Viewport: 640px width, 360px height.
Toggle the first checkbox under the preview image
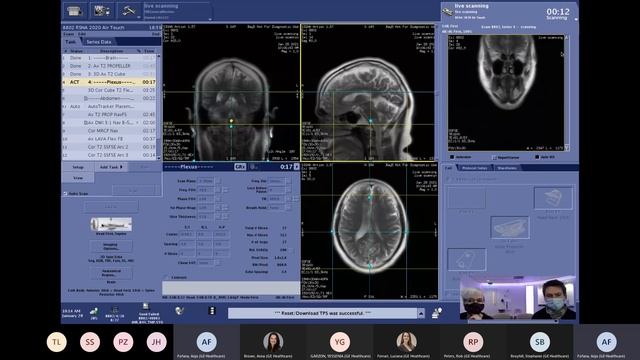pos(452,157)
